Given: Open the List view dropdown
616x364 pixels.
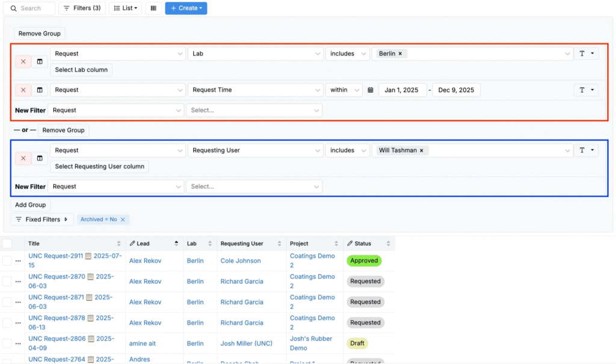Looking at the screenshot, I should point(125,8).
